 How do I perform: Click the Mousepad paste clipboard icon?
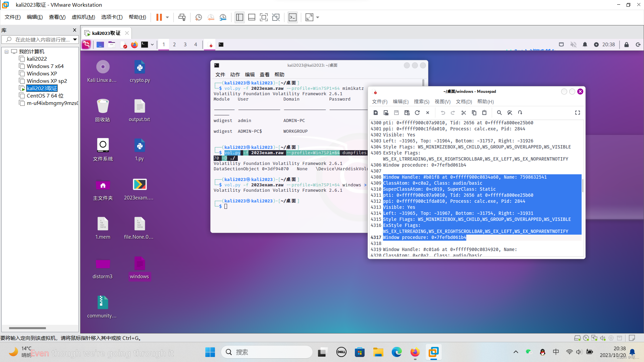pyautogui.click(x=484, y=113)
